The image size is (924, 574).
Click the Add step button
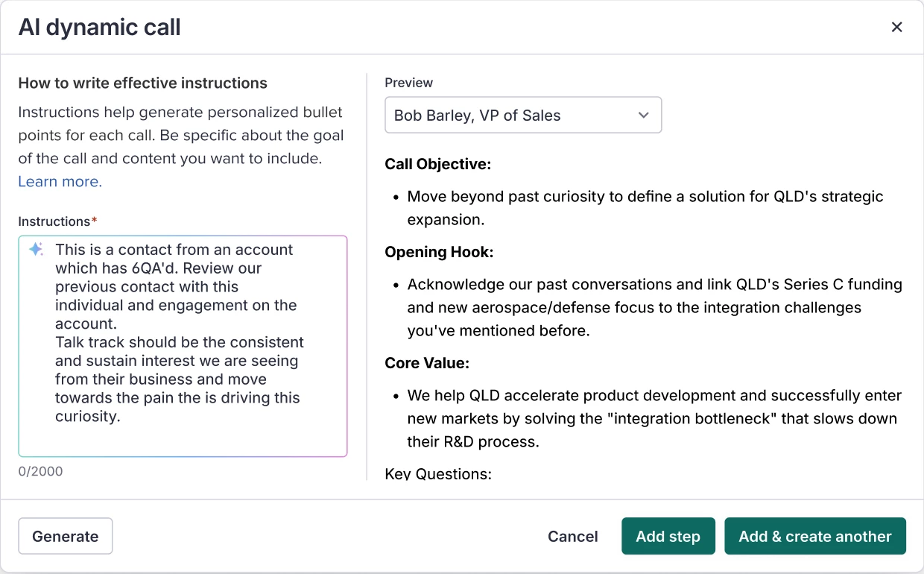[x=668, y=537]
